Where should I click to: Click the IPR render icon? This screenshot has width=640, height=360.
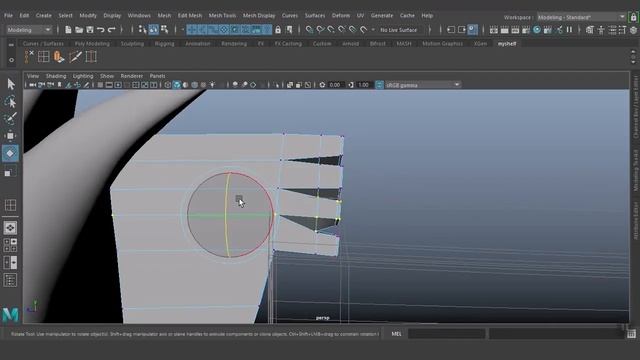[x=515, y=30]
